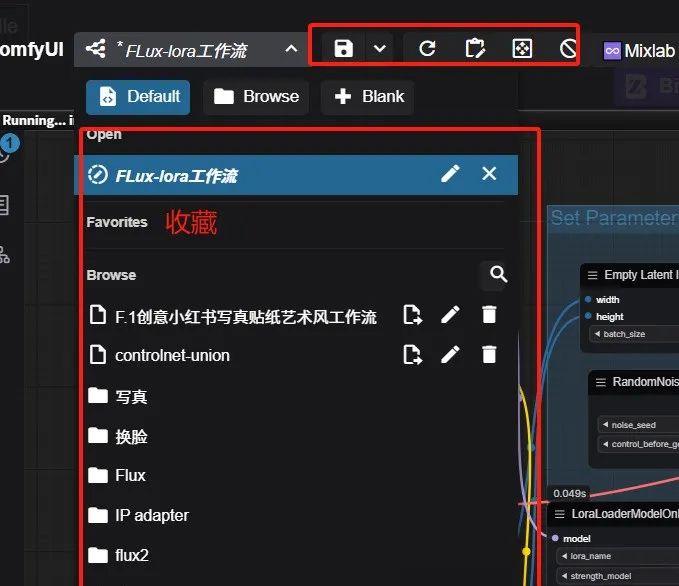
Task: Click the 0.049s execution time badge
Action: (569, 494)
